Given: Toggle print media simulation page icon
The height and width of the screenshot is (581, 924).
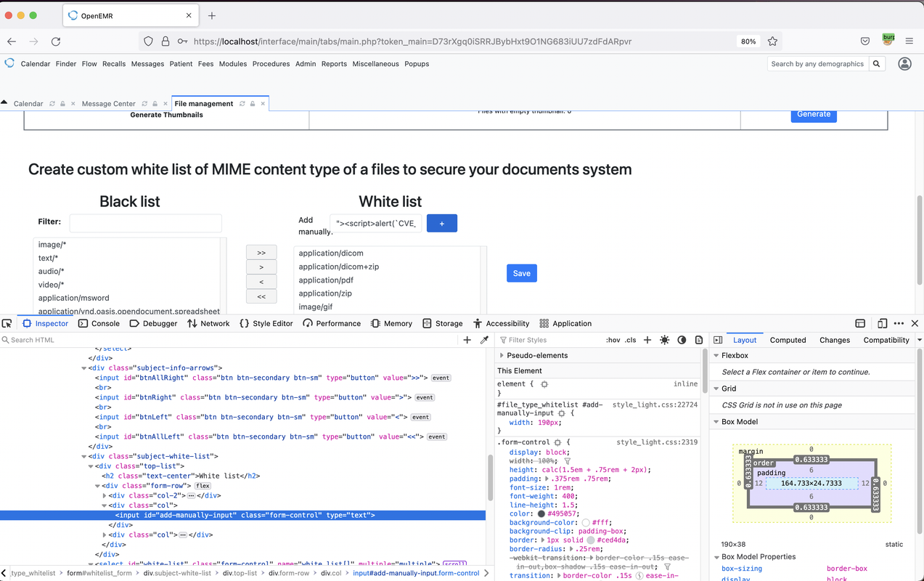Looking at the screenshot, I should point(699,340).
